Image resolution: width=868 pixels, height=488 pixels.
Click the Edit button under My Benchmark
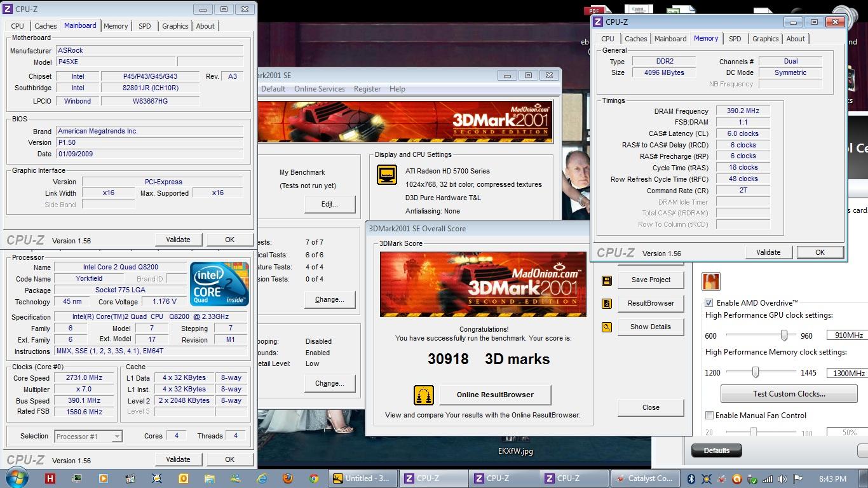click(329, 204)
